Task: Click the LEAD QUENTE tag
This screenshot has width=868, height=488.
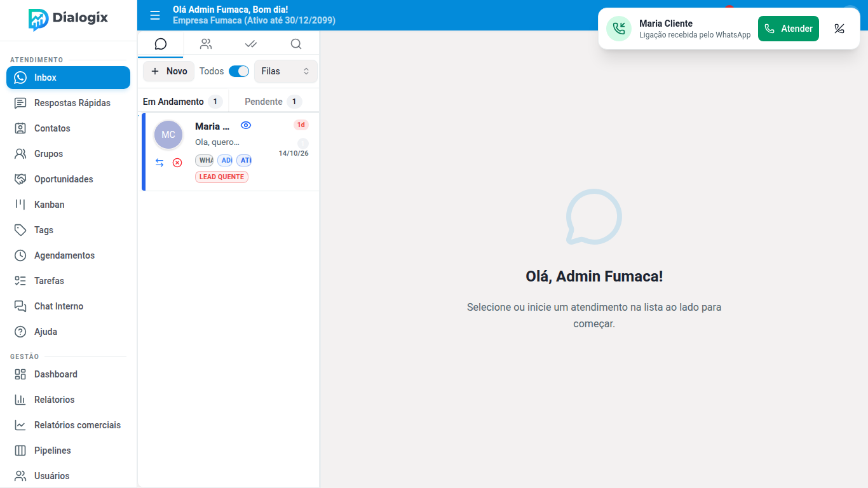Action: pos(222,177)
